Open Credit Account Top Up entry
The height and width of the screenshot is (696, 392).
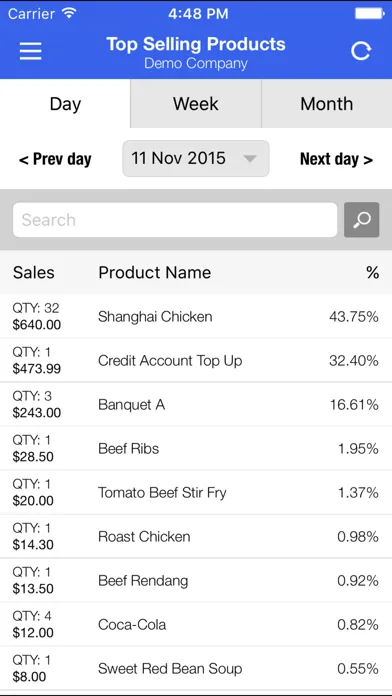[x=196, y=360]
